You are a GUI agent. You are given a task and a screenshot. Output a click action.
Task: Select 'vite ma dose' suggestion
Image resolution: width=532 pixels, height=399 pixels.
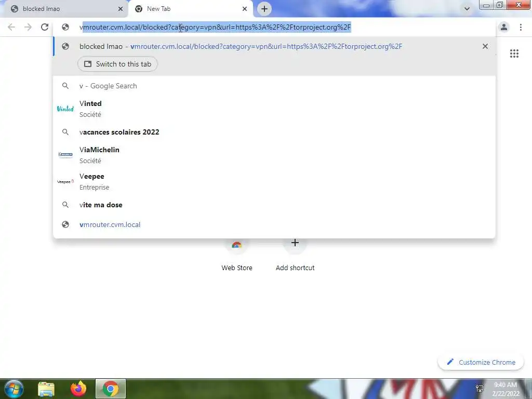tap(274, 205)
